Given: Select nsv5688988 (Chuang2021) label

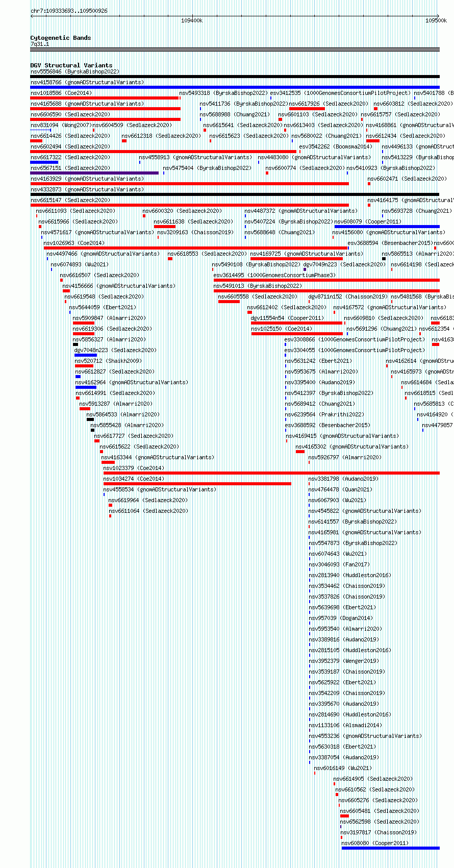Looking at the screenshot, I should 235,115.
